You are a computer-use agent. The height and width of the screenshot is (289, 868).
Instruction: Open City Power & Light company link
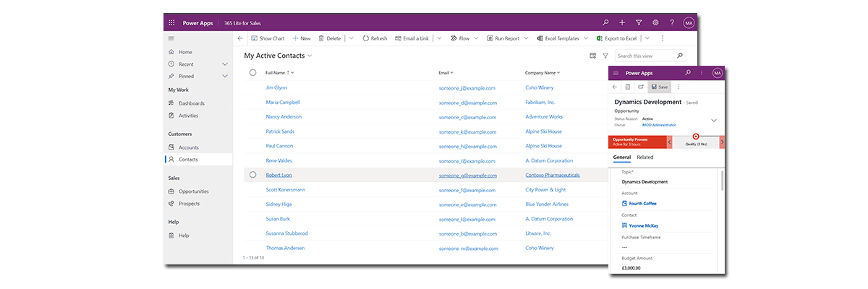[x=545, y=189]
